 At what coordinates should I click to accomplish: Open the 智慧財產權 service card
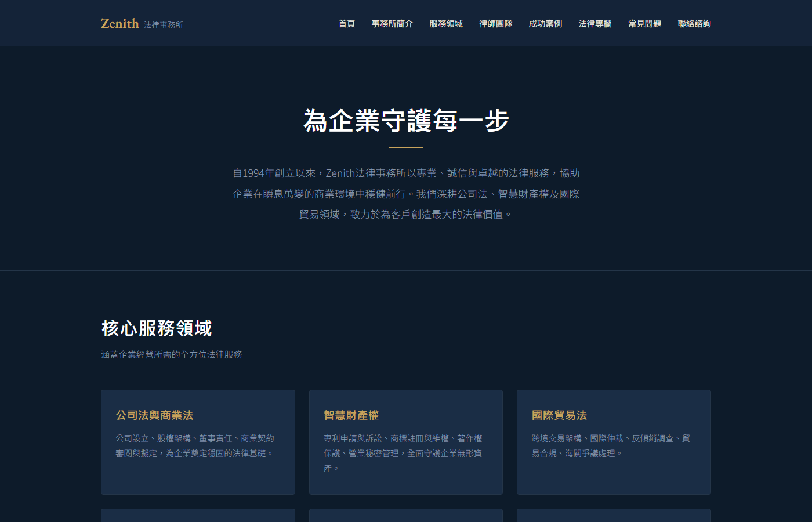pyautogui.click(x=406, y=442)
